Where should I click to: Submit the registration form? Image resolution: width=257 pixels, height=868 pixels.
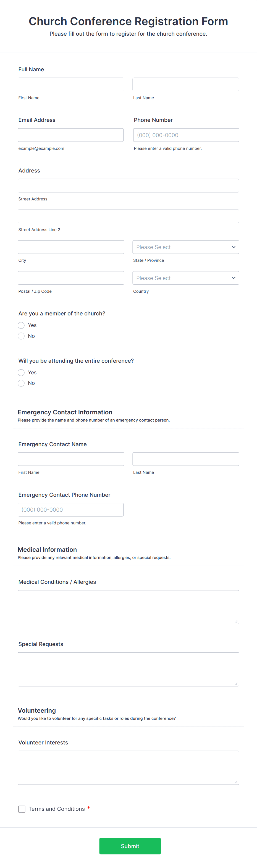point(130,846)
